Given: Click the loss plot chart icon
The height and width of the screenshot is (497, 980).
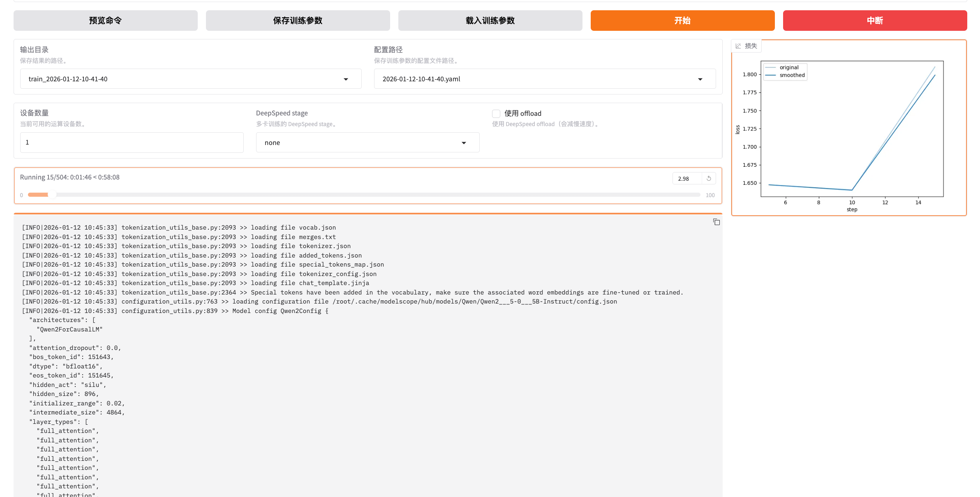Looking at the screenshot, I should point(738,46).
